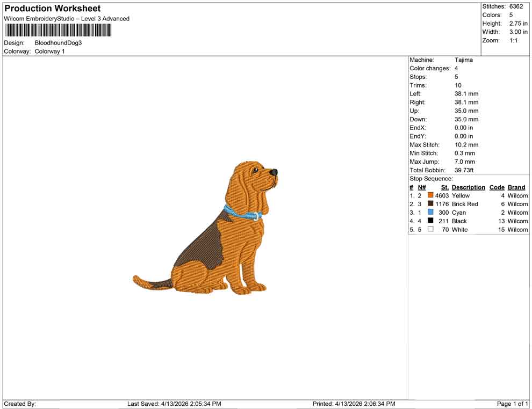Click the Code column header
Image resolution: width=532 pixels, height=409 pixels.
pos(497,187)
